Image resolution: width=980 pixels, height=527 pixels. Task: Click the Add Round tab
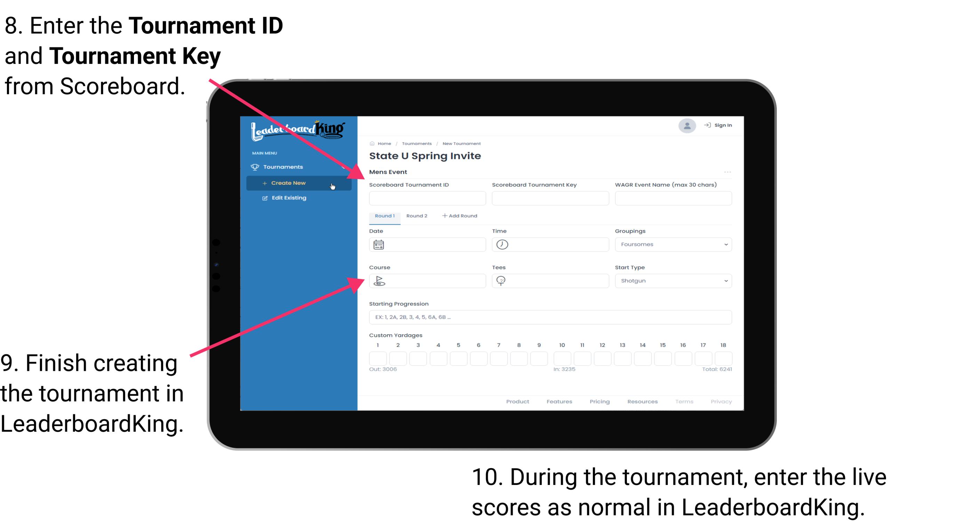[x=460, y=216]
